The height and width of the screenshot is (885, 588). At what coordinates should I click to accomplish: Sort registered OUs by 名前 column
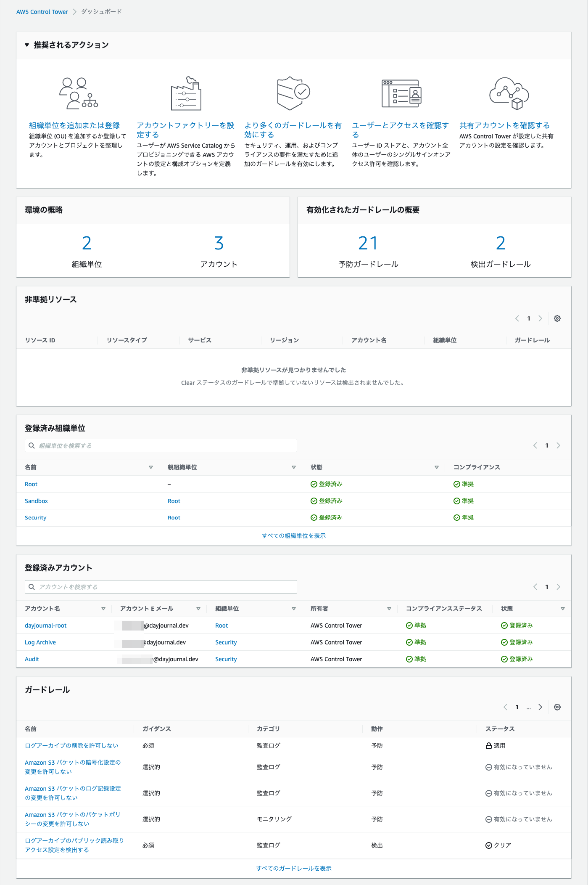point(151,467)
